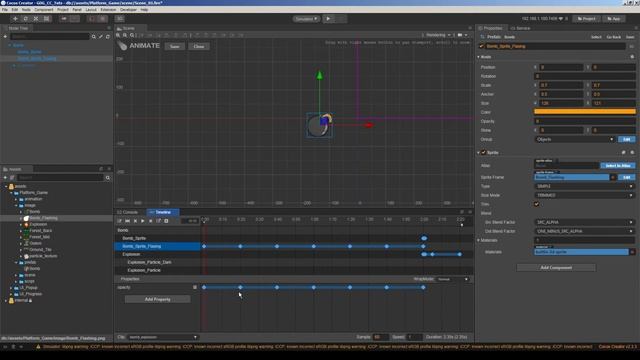640x360 pixels.
Task: Click the Add Component button
Action: click(556, 268)
